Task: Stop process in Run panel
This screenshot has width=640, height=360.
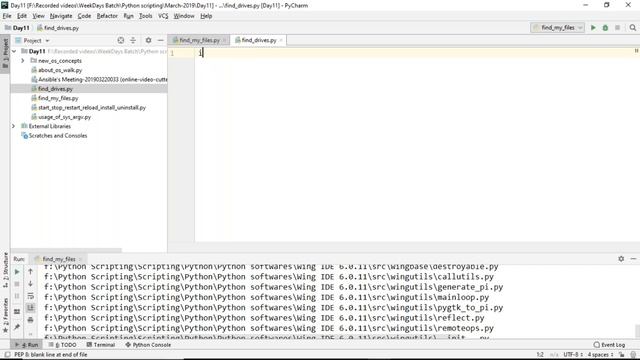Action: tap(17, 284)
